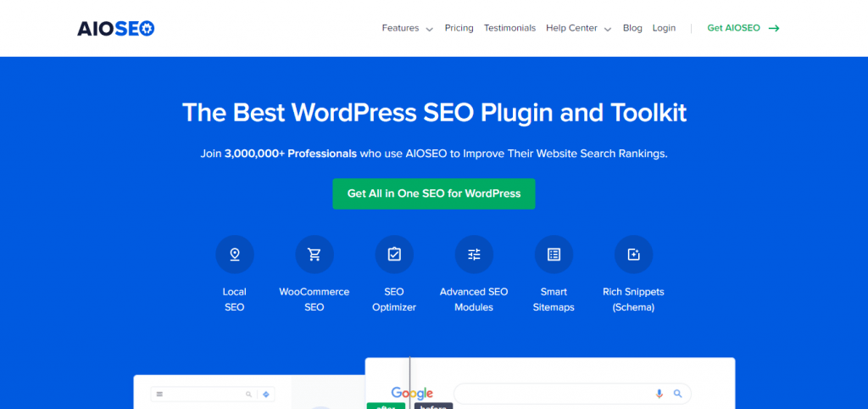Click the search field in left preview
This screenshot has width=868, height=409.
coord(213,395)
